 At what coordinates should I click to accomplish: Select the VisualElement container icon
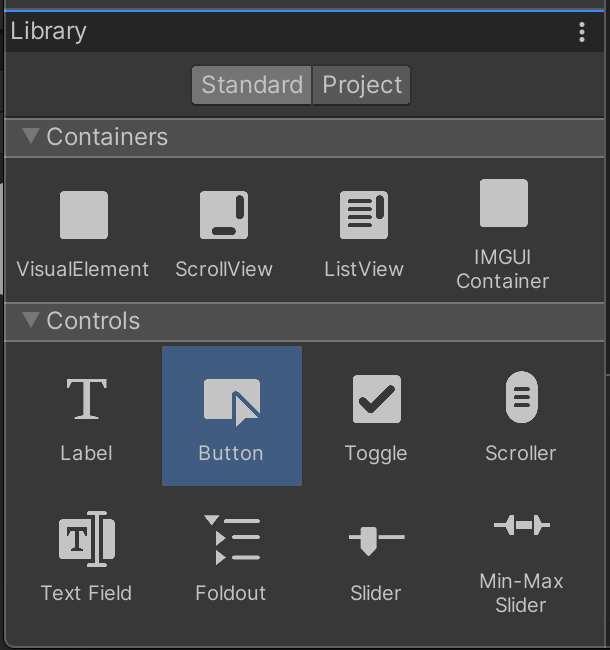(84, 215)
